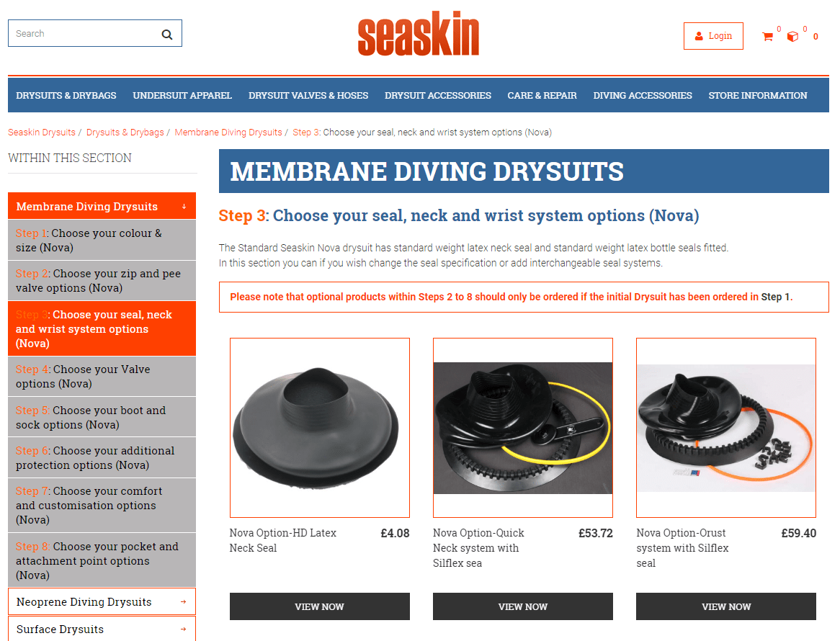Click the user icon in Login button

699,36
